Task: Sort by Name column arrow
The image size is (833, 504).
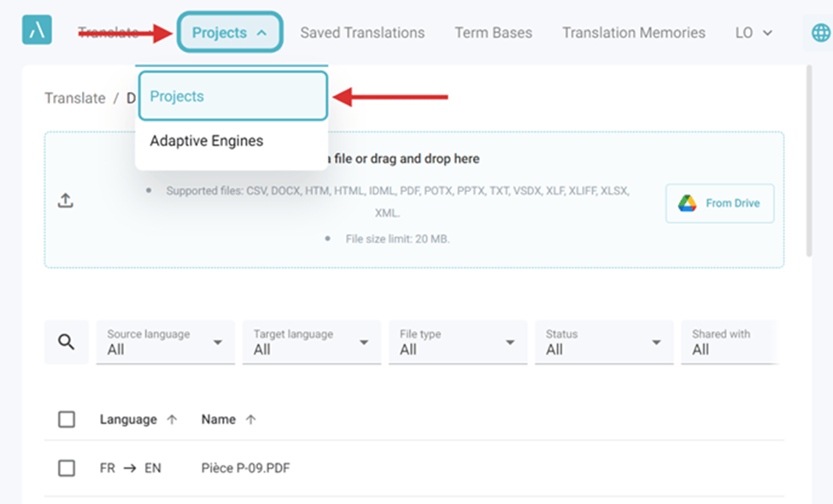Action: 250,419
